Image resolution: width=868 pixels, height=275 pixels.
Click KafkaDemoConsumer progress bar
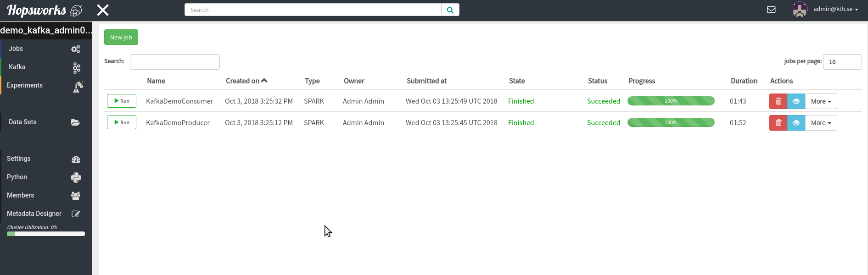(x=671, y=101)
